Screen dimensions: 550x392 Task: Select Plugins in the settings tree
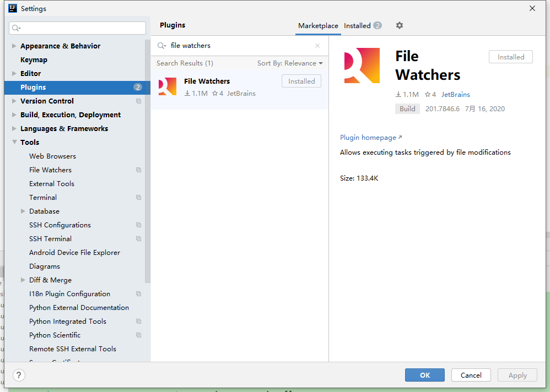[x=77, y=87]
